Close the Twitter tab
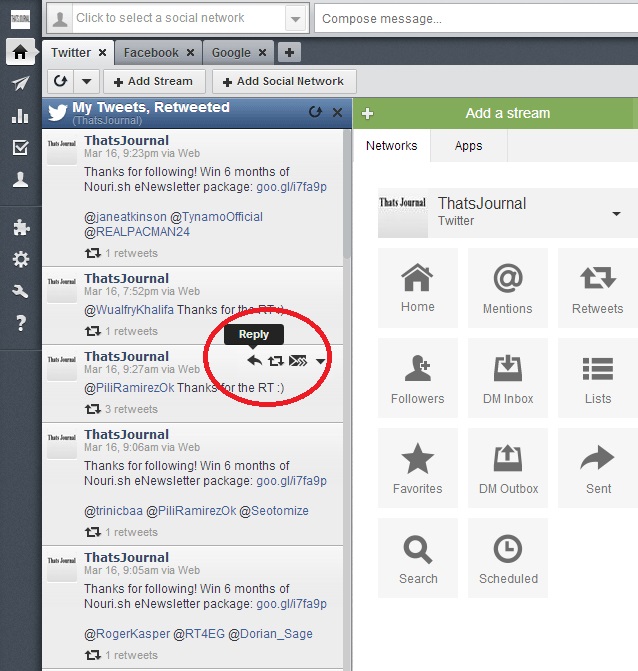638x671 pixels. (x=102, y=53)
